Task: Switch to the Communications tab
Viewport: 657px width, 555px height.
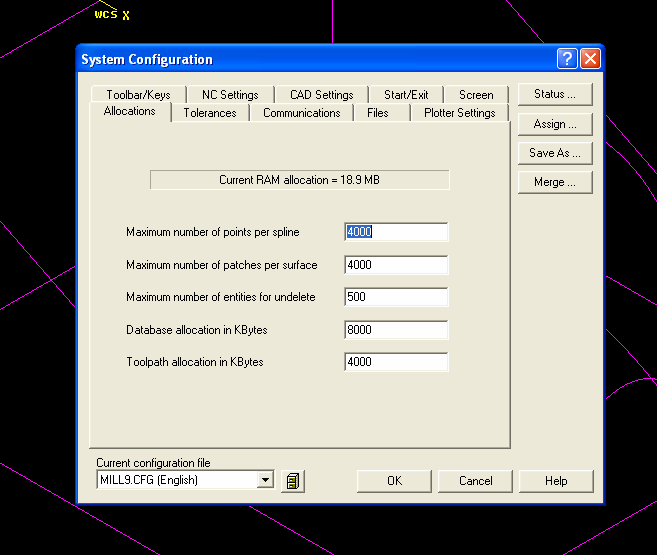Action: coord(301,113)
